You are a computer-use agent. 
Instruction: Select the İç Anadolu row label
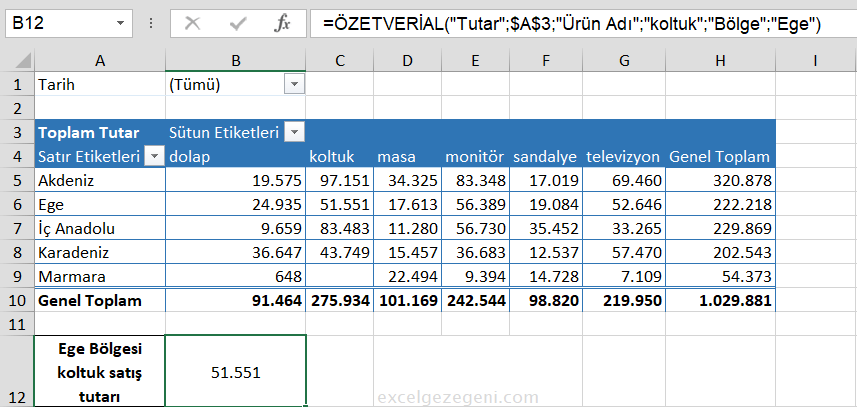click(x=99, y=228)
